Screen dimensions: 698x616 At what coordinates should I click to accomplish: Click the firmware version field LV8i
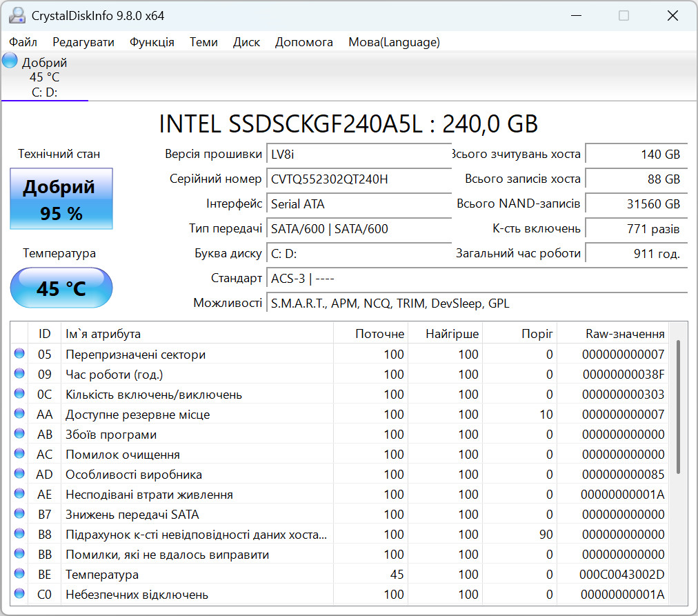tap(359, 155)
